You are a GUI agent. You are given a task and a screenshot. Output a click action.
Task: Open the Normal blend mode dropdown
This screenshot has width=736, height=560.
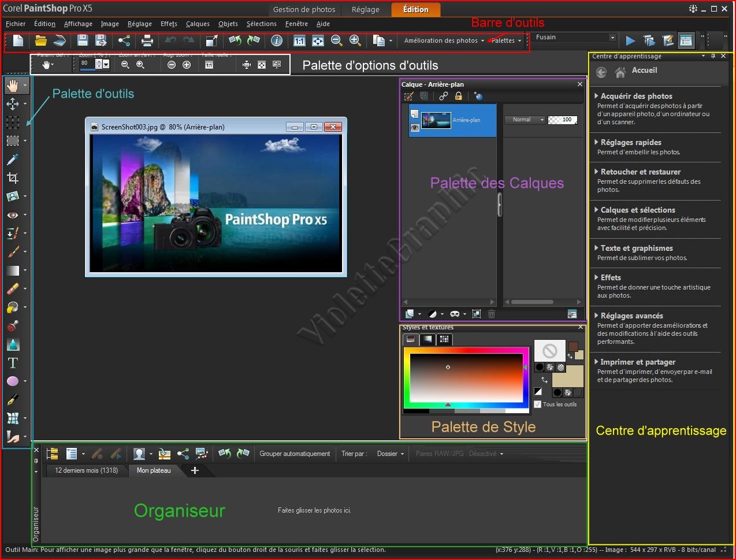coord(525,120)
